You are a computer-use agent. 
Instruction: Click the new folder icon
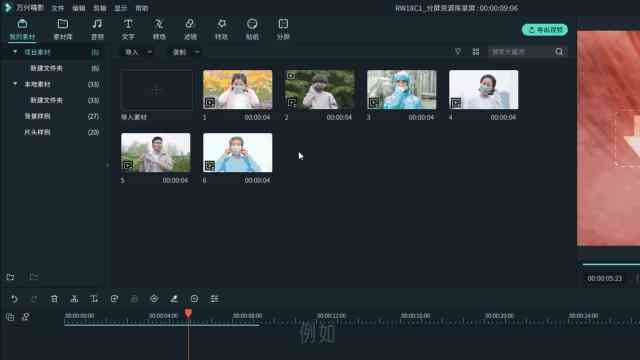[x=11, y=277]
